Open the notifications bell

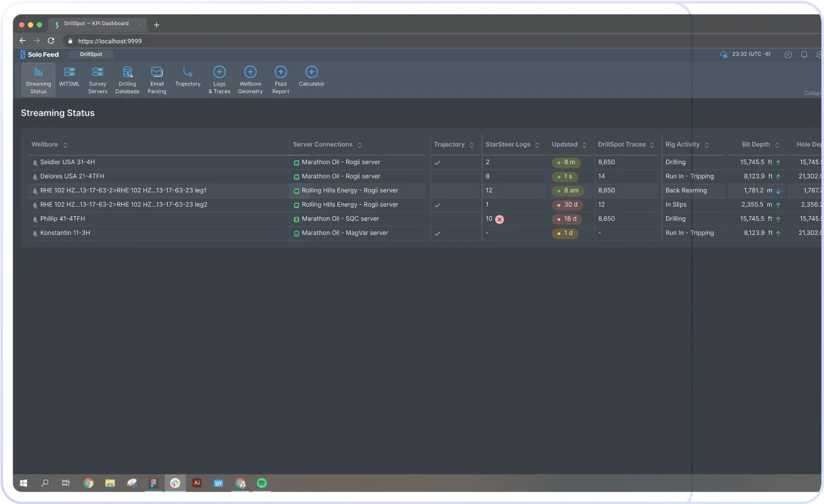click(804, 55)
